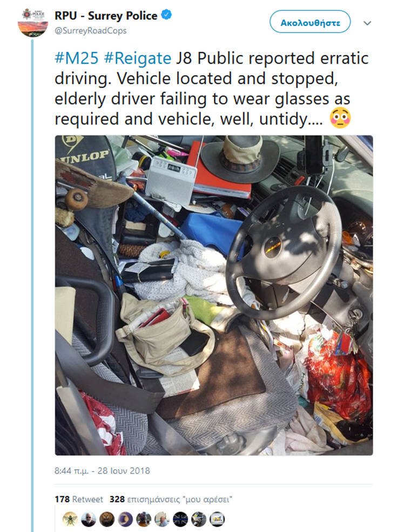This screenshot has height=532, width=397.
Task: Click the last avatar in likers row
Action: click(217, 519)
